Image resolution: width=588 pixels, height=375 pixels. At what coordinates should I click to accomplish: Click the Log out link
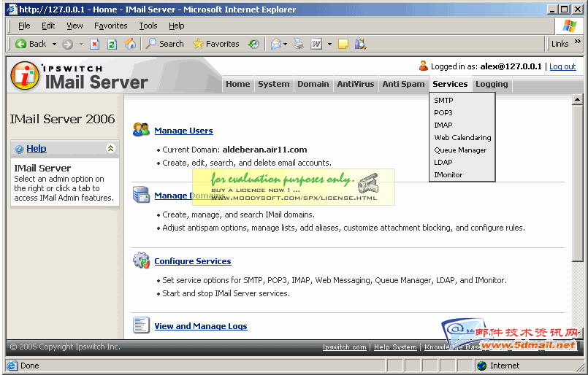tap(562, 66)
